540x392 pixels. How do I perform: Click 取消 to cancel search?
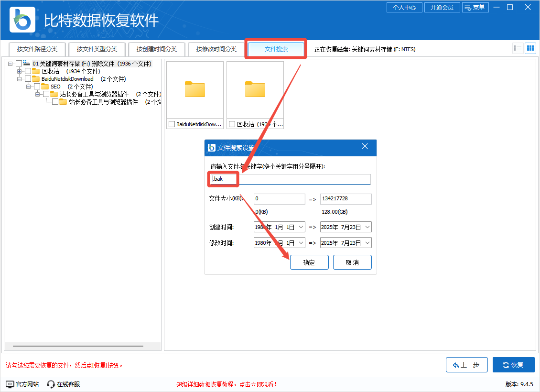tap(352, 262)
